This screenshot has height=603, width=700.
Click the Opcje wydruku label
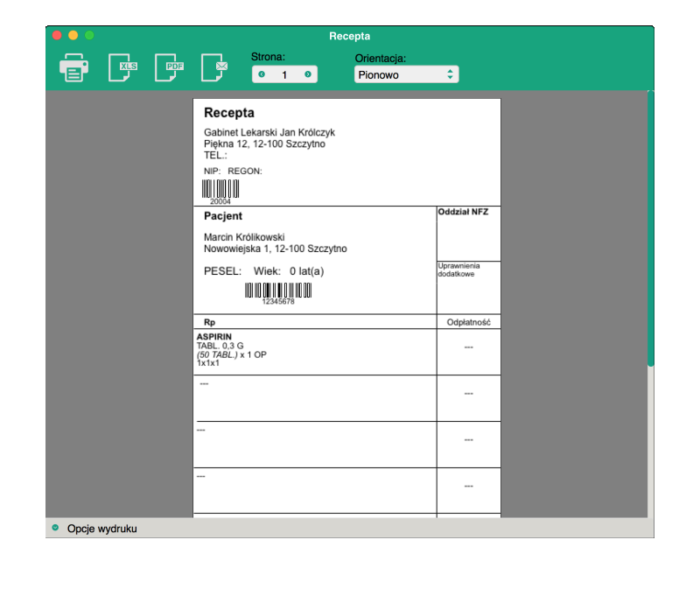click(x=101, y=529)
